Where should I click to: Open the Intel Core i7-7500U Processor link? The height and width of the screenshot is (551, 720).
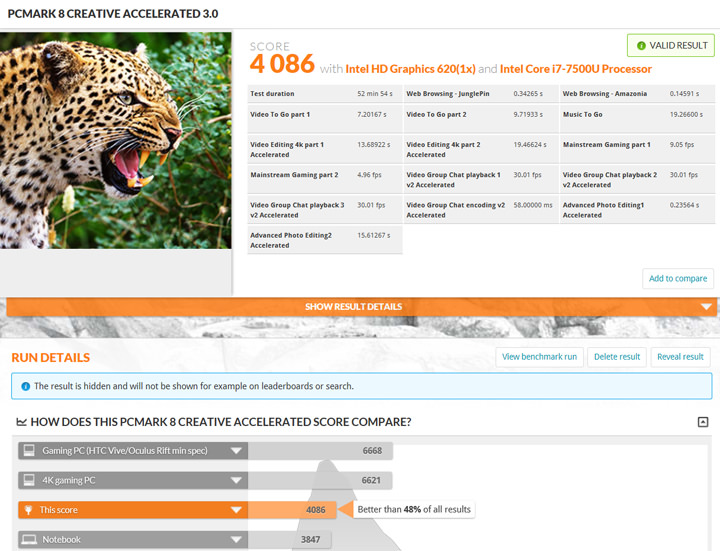coord(575,69)
